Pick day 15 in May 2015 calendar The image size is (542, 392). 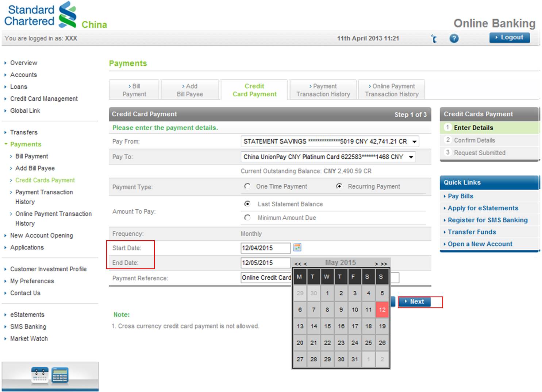tap(327, 326)
